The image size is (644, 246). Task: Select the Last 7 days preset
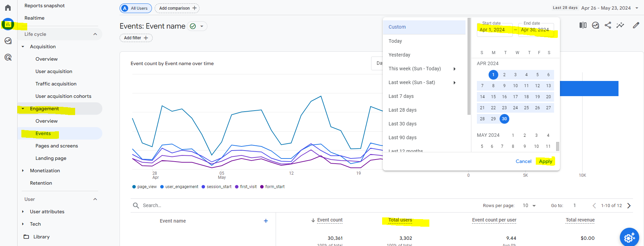pos(401,96)
